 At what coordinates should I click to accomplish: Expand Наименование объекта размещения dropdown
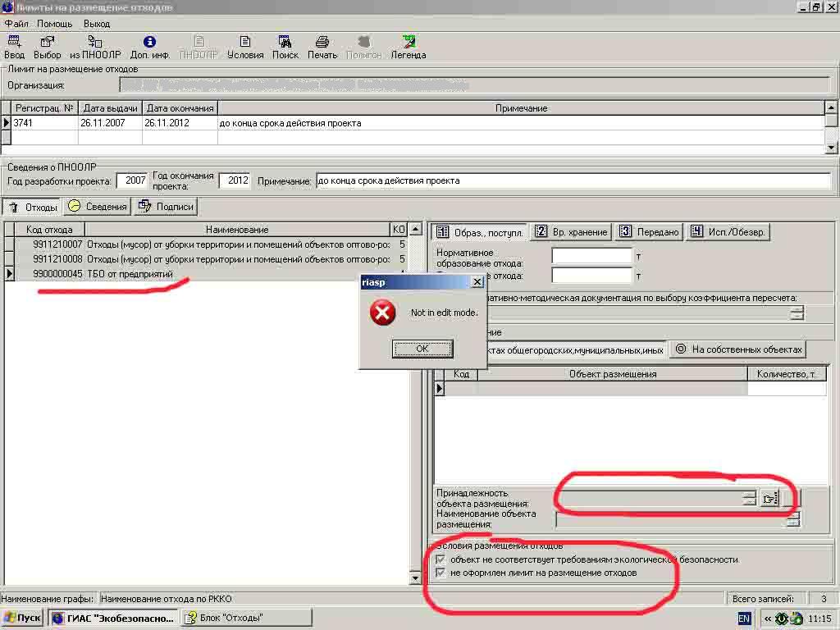point(792,519)
